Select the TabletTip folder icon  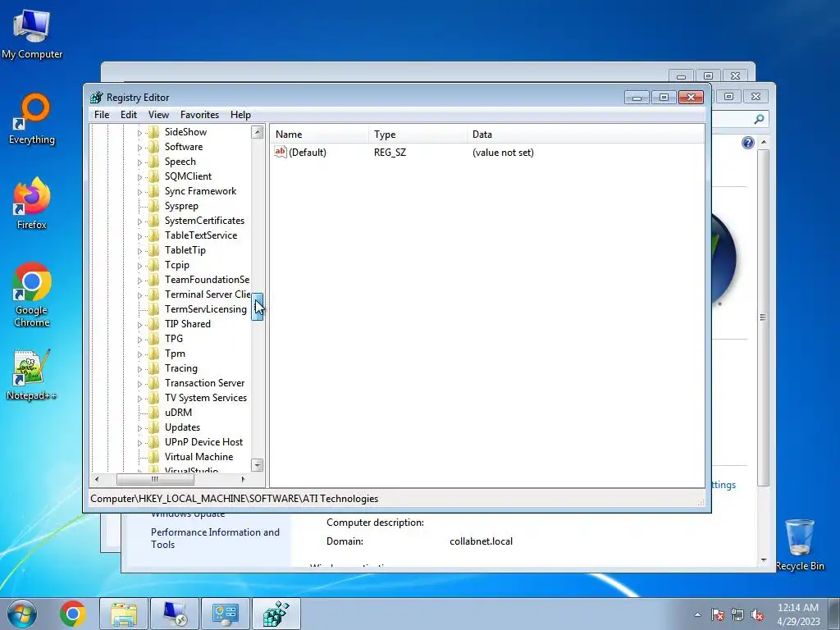[153, 250]
